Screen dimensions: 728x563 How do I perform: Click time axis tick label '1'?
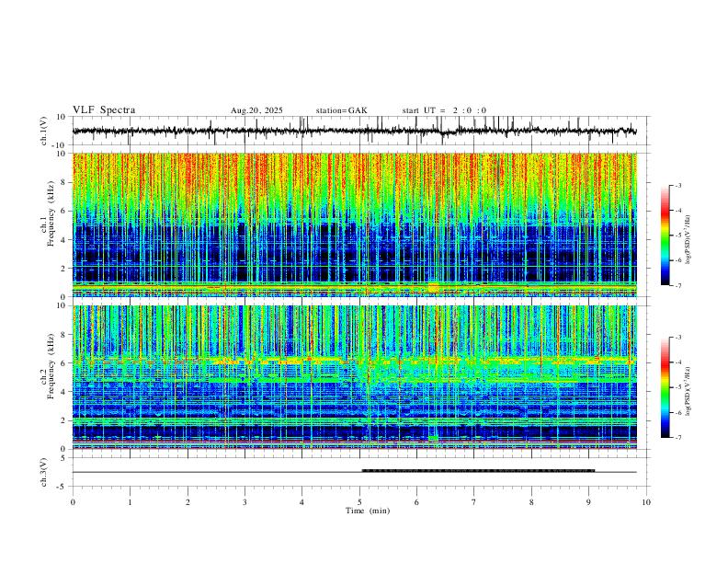[x=130, y=502]
